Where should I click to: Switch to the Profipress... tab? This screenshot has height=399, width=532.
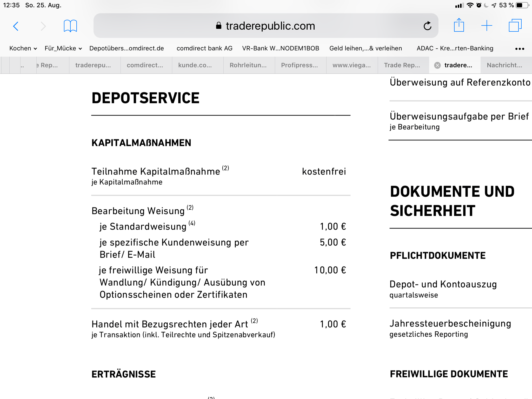coord(300,65)
